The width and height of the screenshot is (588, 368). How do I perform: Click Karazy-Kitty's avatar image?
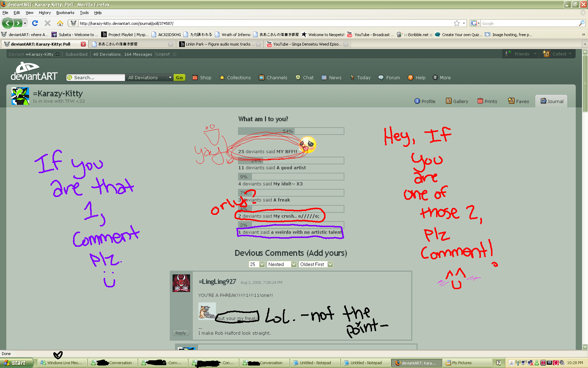[x=20, y=96]
